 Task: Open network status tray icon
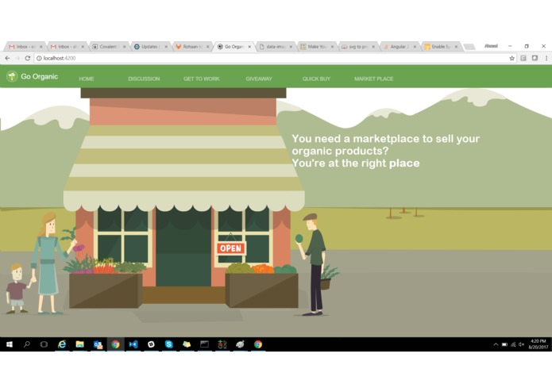click(x=513, y=344)
